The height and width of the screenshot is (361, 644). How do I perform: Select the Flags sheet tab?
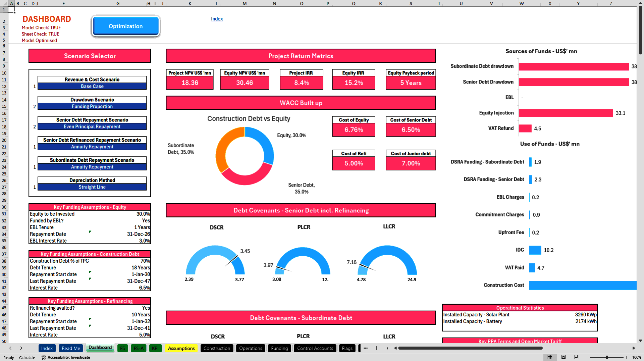pos(347,348)
